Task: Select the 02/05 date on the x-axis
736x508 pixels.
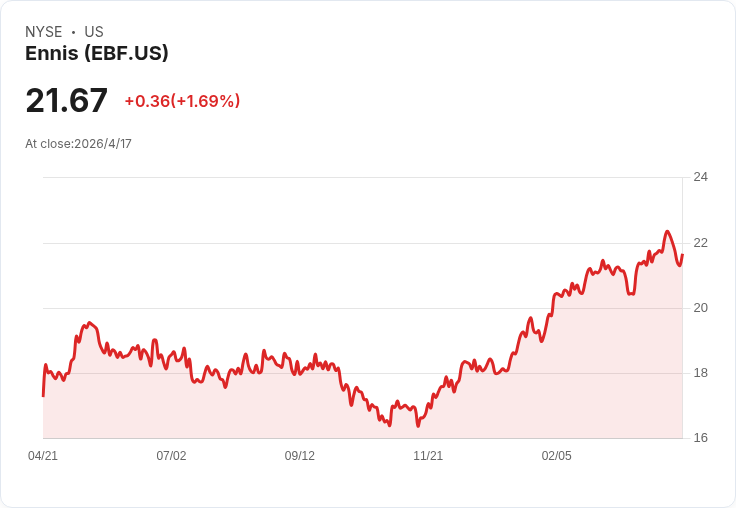Action: click(557, 456)
